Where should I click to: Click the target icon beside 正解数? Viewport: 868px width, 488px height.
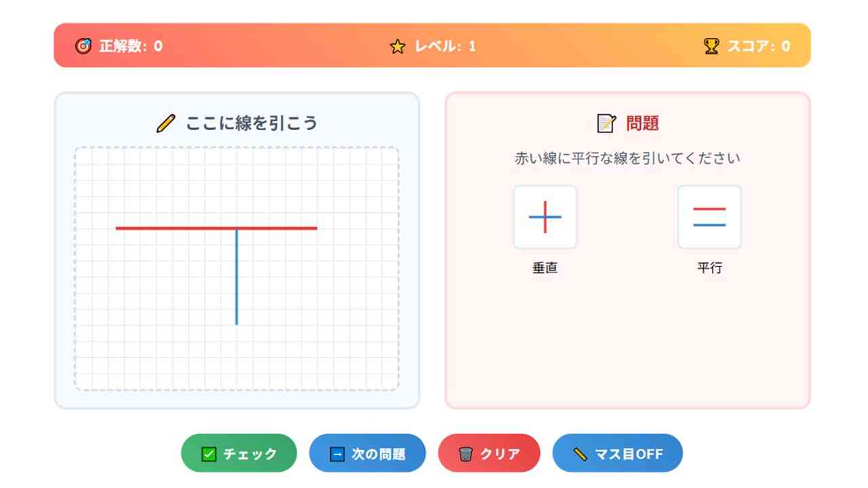click(x=83, y=46)
